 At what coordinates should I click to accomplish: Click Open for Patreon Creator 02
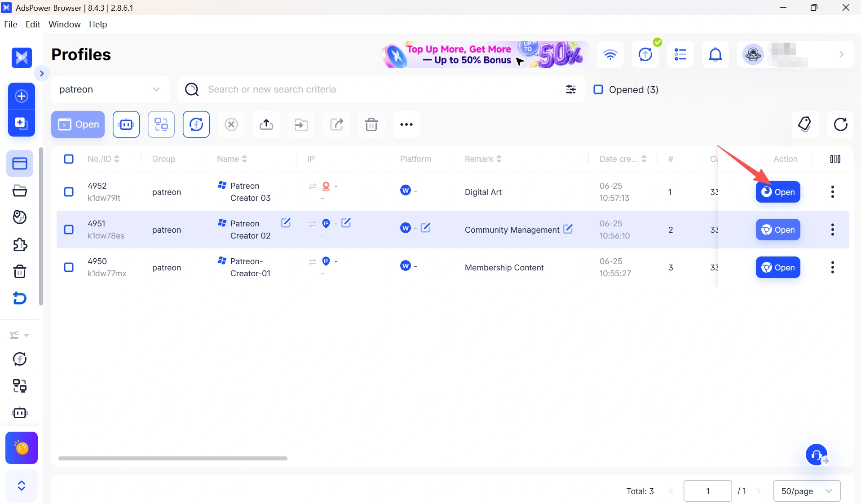[778, 230]
